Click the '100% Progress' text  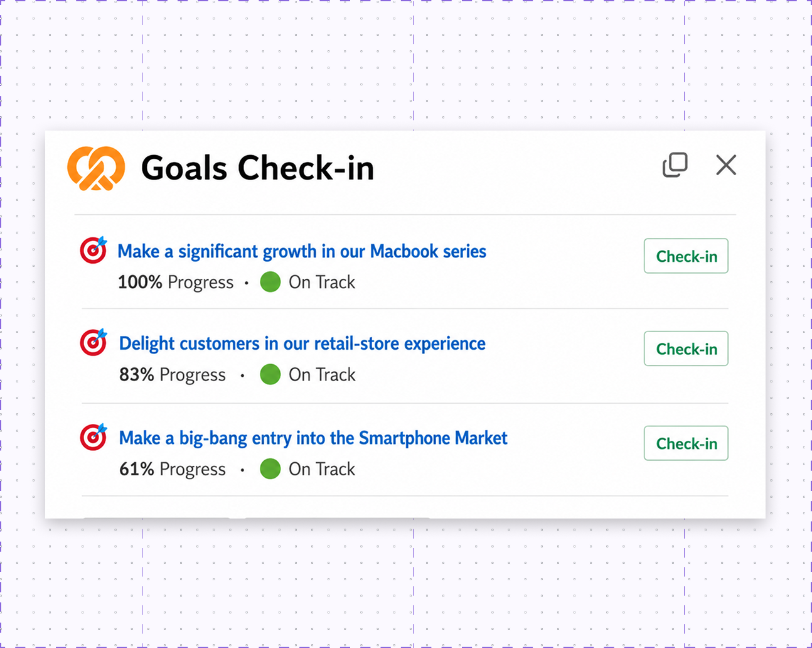click(x=176, y=283)
